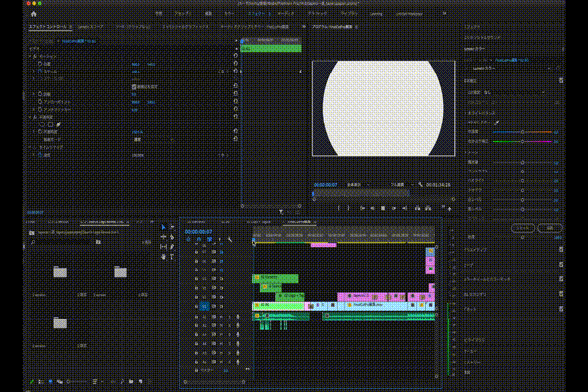Toggle Uniform Scale checkbox
The width and height of the screenshot is (588, 392).
(134, 86)
